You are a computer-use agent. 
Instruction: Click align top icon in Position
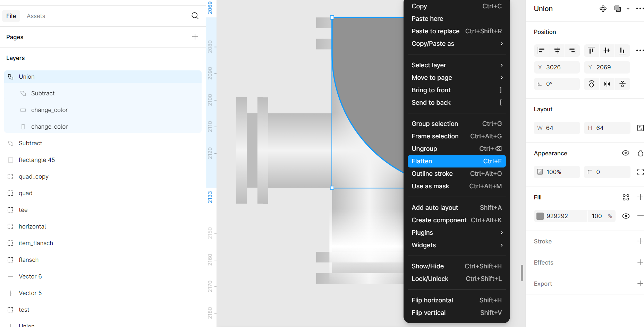(591, 51)
